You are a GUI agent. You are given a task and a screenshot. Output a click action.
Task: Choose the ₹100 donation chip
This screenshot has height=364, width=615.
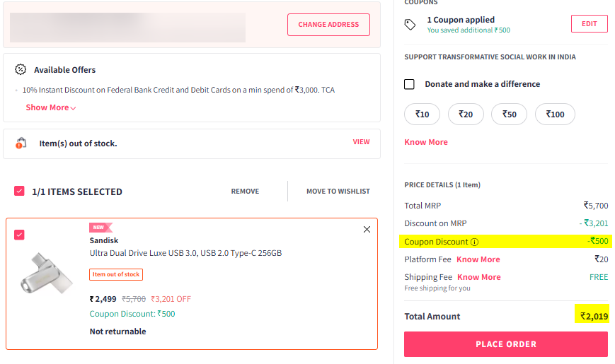pyautogui.click(x=555, y=114)
